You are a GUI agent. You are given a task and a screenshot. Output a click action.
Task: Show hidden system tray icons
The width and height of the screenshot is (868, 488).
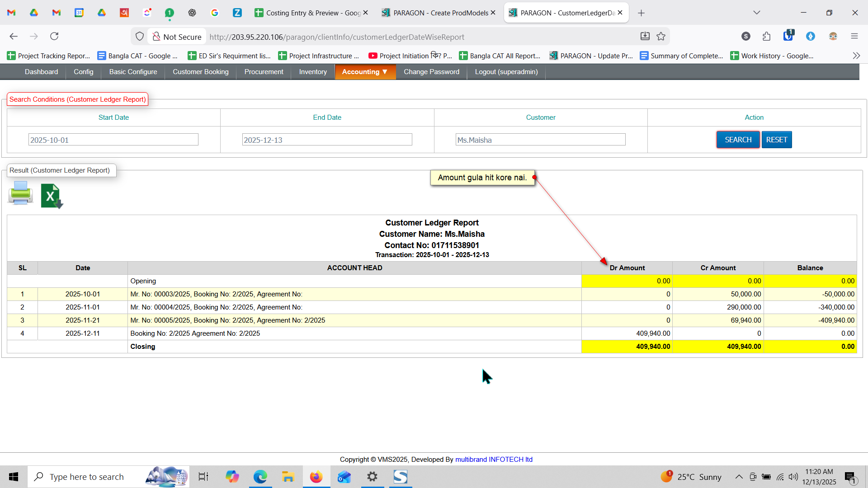pyautogui.click(x=739, y=477)
